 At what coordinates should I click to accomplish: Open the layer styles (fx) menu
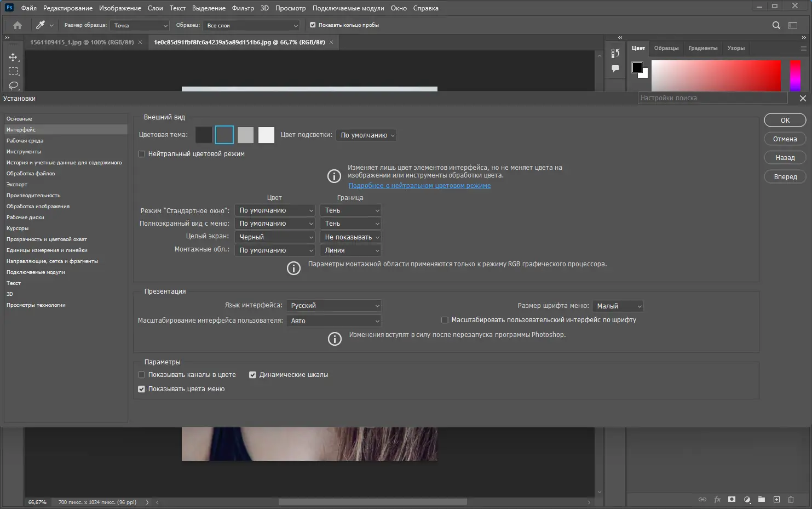tap(717, 499)
